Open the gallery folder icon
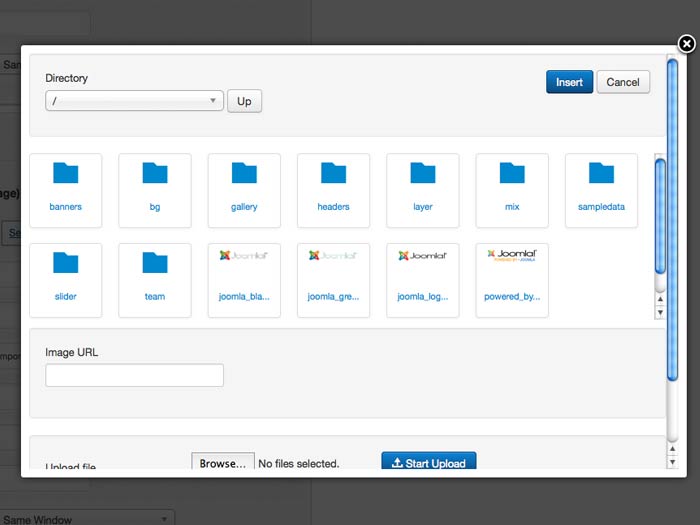 tap(244, 174)
